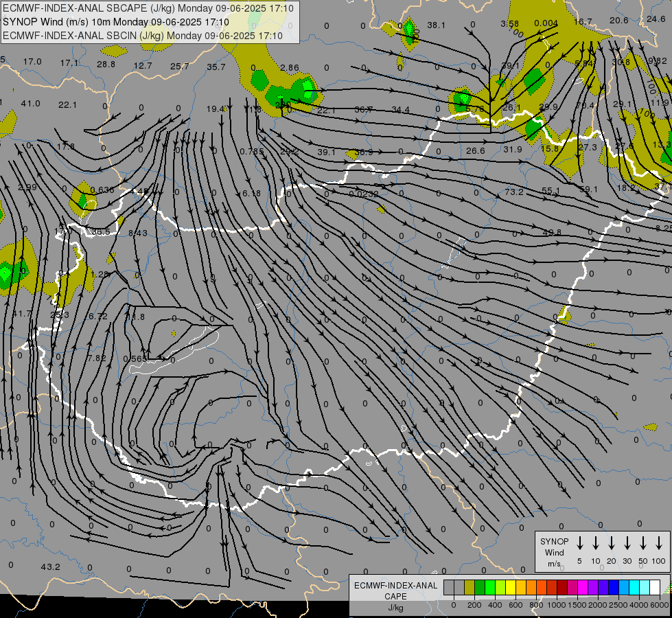The width and height of the screenshot is (672, 618).
Task: Click the '200' CAPE legend tick label
Action: (474, 605)
